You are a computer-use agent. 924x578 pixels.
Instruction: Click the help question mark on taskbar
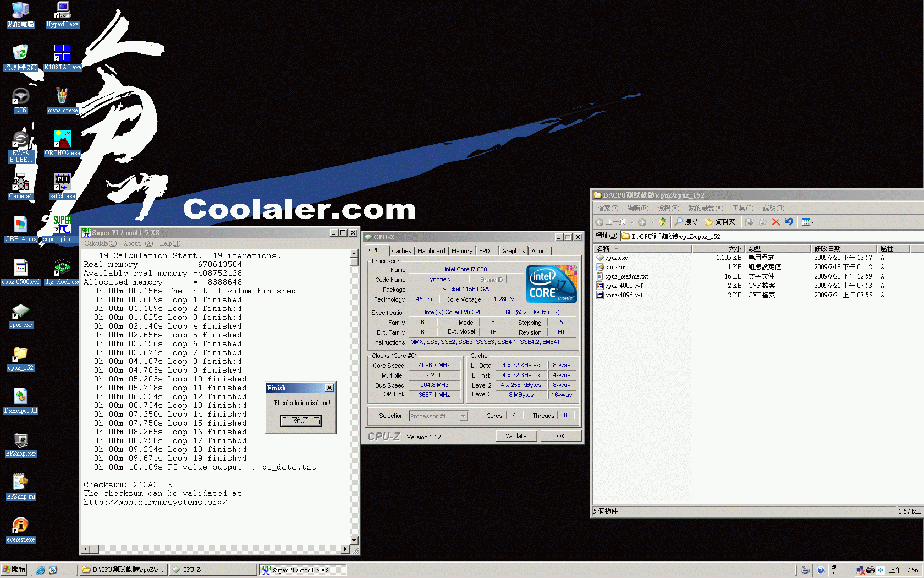click(821, 570)
